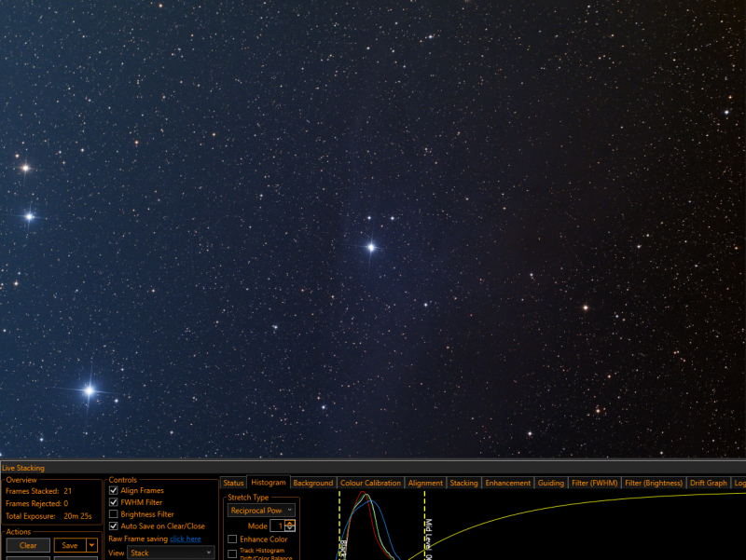Open the Guiding tab

[550, 483]
